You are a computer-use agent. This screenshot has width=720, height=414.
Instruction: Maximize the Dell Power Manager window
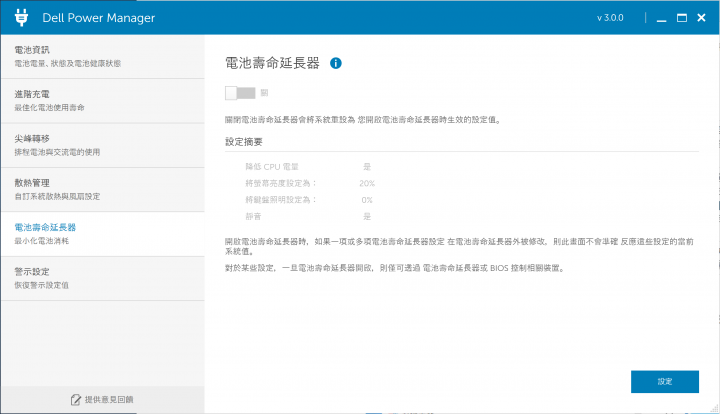pos(682,18)
